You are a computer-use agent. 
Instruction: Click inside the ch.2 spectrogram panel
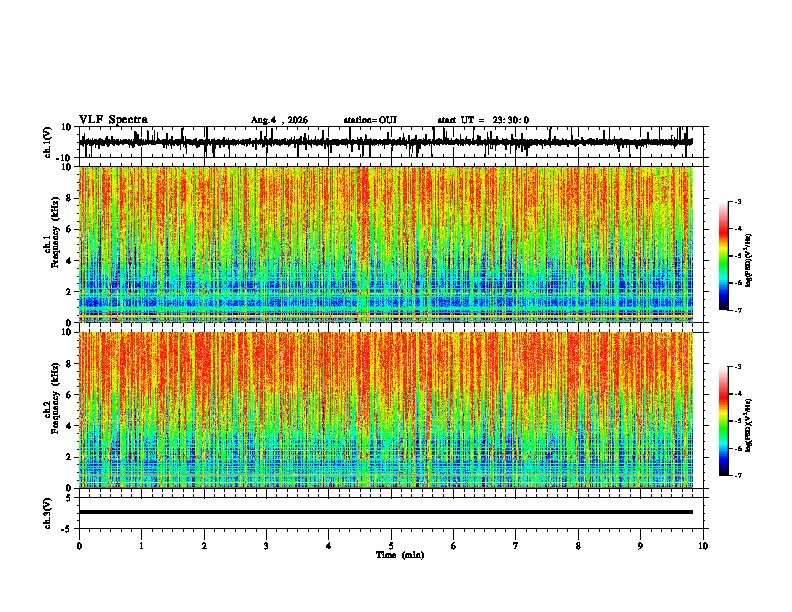click(x=385, y=410)
